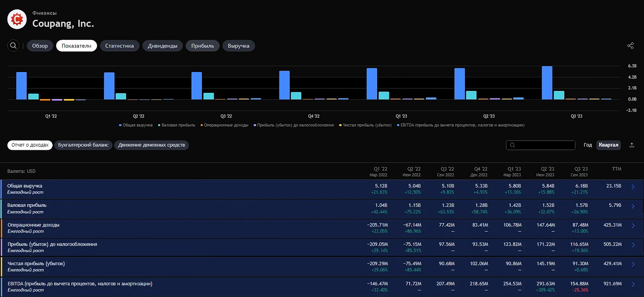Open the Обзор tab

point(40,46)
